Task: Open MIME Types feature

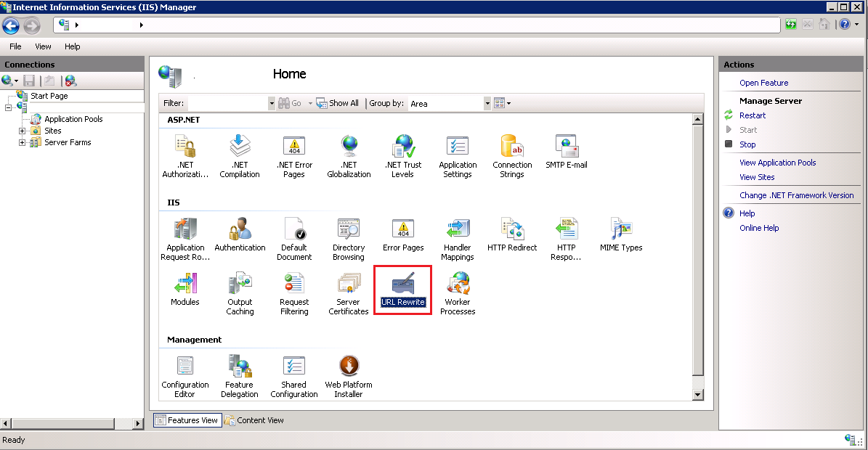Action: [x=621, y=234]
